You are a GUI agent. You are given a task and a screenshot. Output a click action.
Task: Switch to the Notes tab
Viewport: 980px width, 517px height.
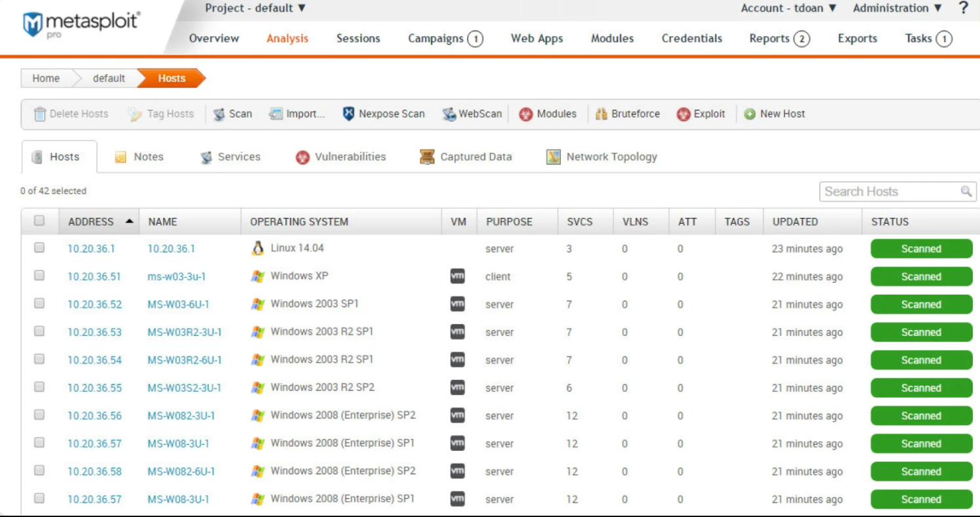[139, 157]
